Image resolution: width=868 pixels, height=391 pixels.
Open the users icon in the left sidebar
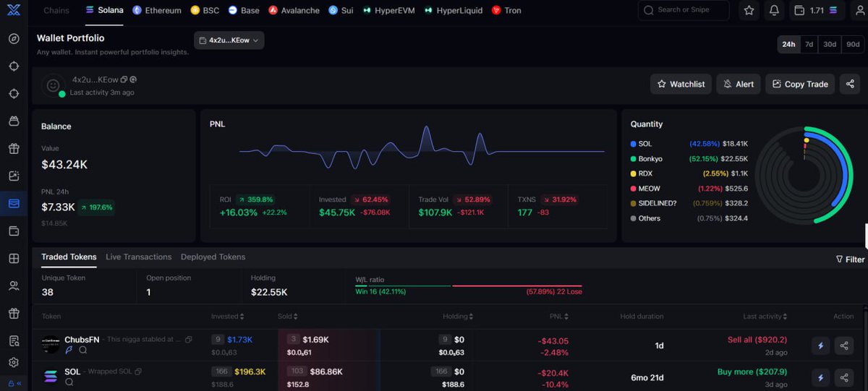(14, 286)
